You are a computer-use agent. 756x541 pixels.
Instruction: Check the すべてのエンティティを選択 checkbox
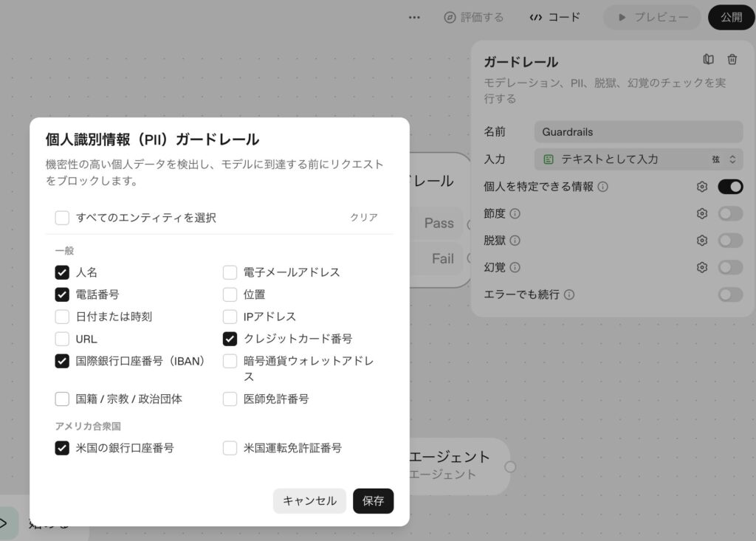[x=62, y=218]
